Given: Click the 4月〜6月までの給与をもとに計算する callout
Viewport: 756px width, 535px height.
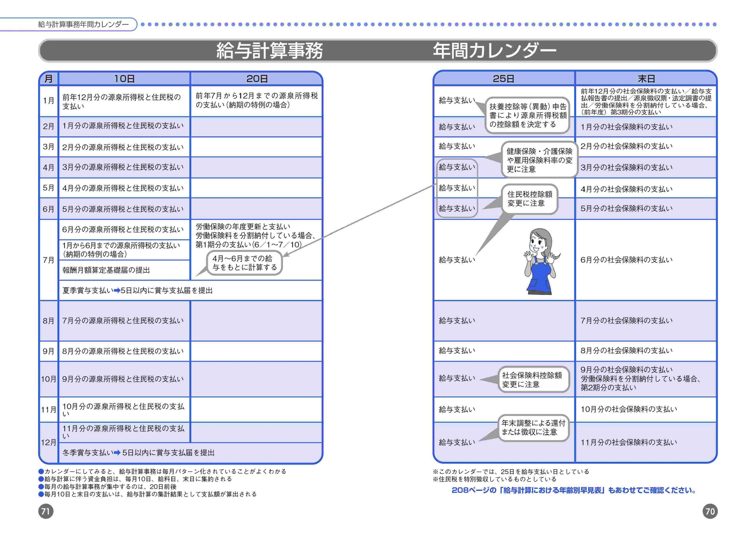Looking at the screenshot, I should click(245, 263).
